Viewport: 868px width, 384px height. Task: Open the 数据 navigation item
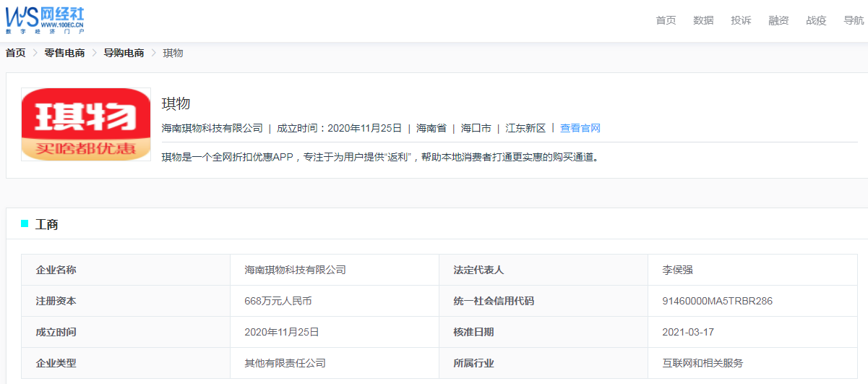pos(703,20)
